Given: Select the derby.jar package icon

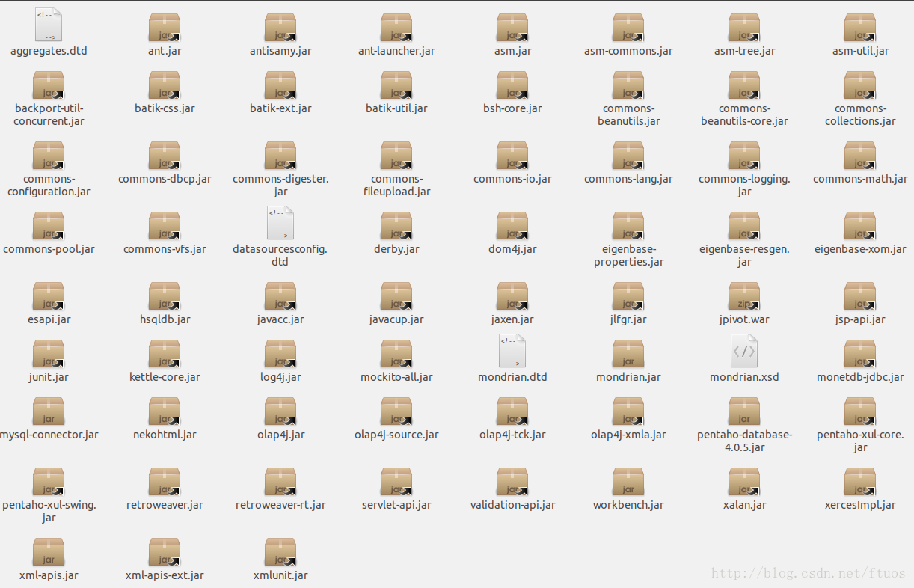Looking at the screenshot, I should (396, 226).
